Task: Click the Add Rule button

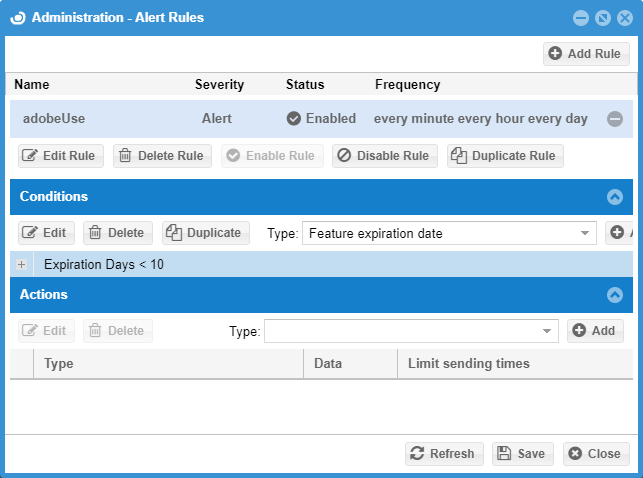Action: click(x=586, y=54)
